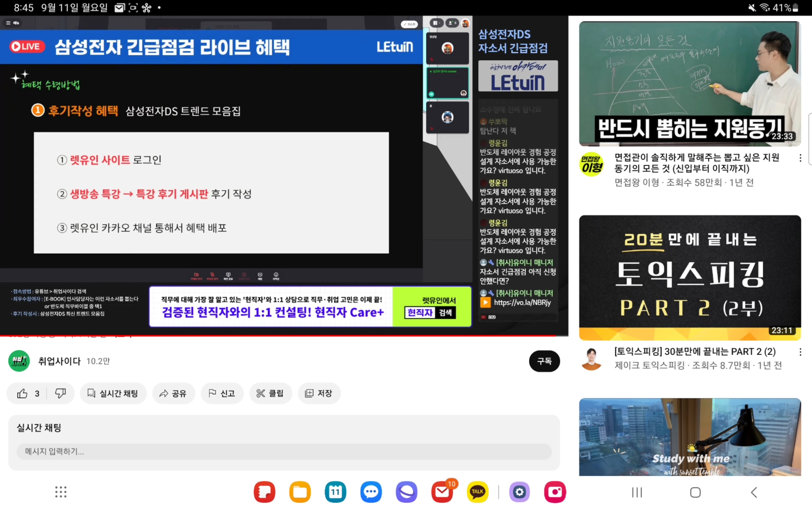This screenshot has width=812, height=508.
Task: Save the video with 저장
Action: [319, 393]
